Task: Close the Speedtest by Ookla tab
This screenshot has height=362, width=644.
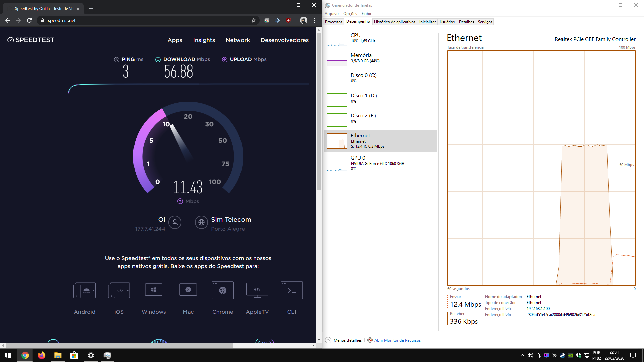Action: (78, 9)
